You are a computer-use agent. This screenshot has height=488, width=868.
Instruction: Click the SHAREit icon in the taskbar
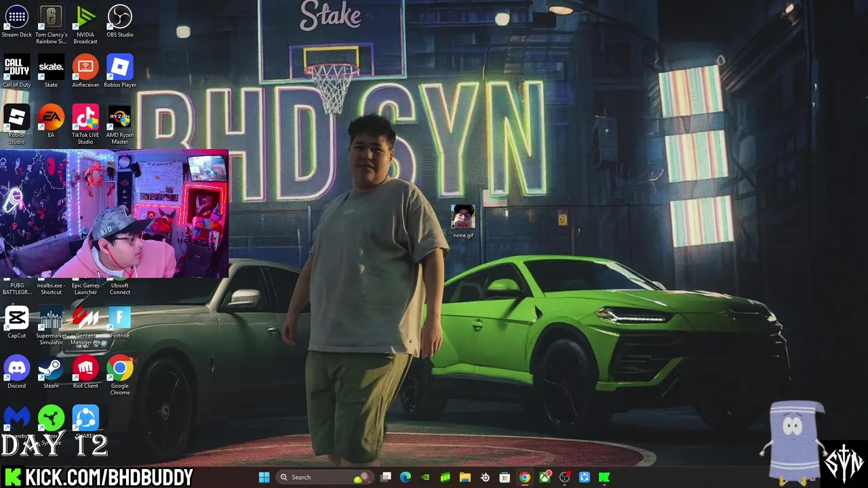point(584,477)
